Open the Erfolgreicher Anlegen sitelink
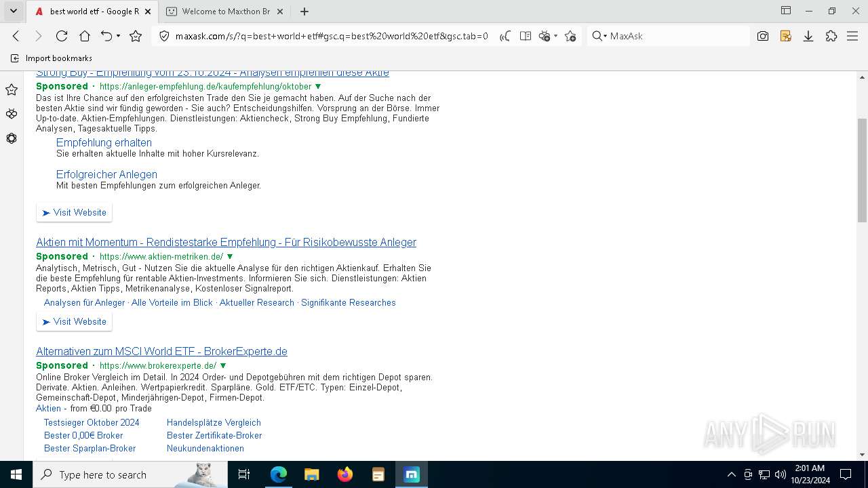Screen dimensions: 868x488 click(x=106, y=174)
